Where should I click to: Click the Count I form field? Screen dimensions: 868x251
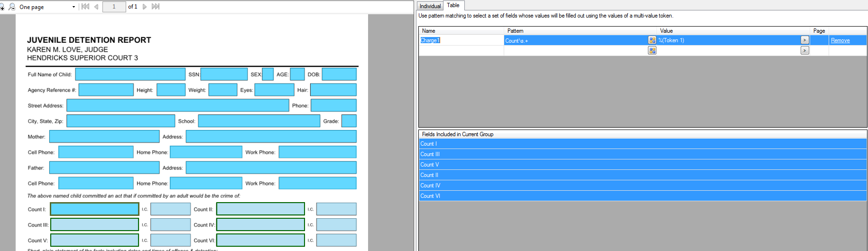click(x=94, y=209)
